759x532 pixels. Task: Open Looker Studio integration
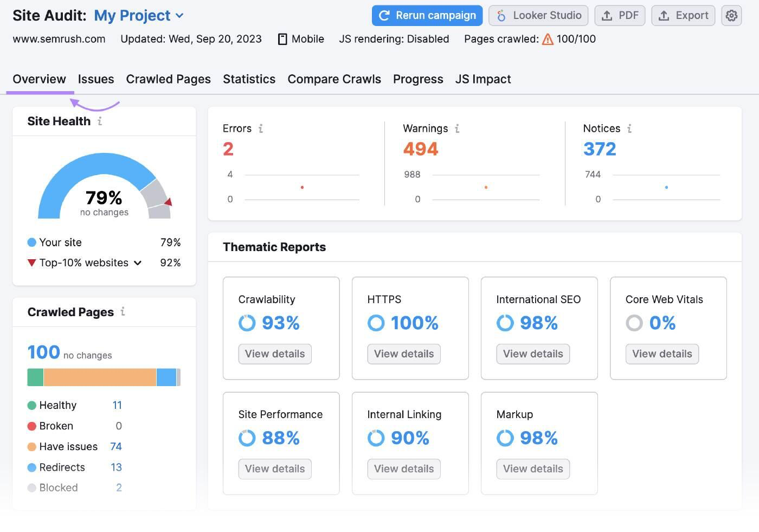click(x=538, y=16)
